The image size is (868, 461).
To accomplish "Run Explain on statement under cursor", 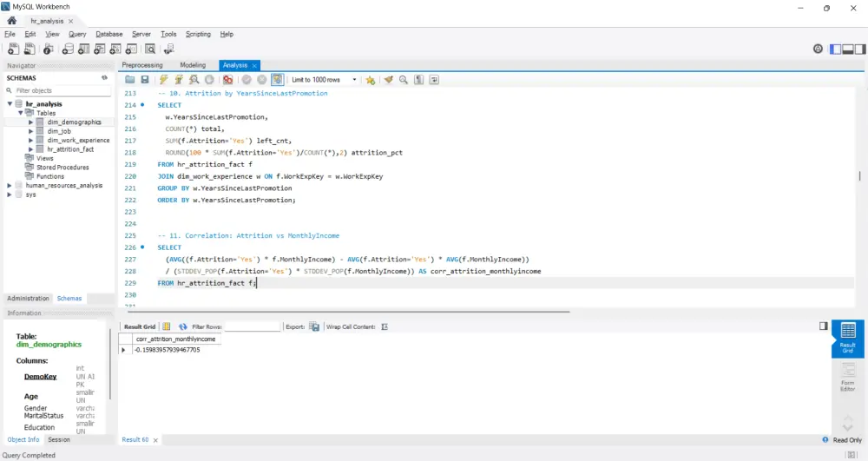I will coord(193,80).
